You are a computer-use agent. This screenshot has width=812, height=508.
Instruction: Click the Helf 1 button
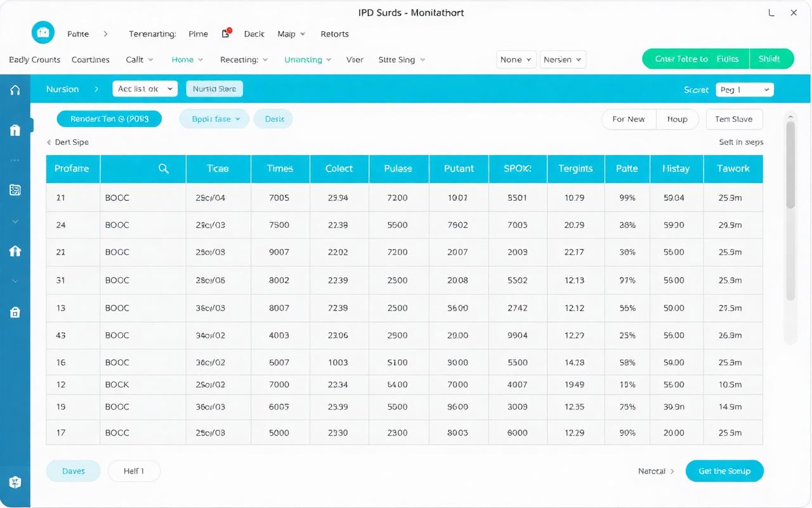click(x=134, y=471)
